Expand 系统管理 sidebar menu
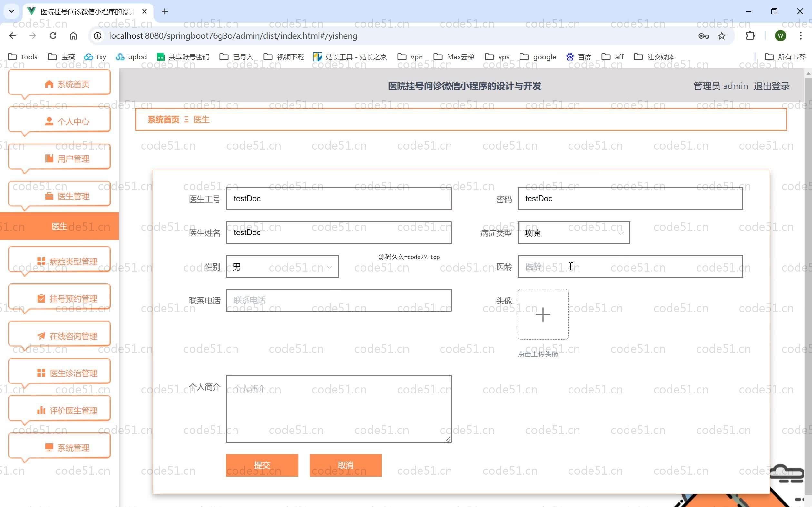 coord(60,447)
